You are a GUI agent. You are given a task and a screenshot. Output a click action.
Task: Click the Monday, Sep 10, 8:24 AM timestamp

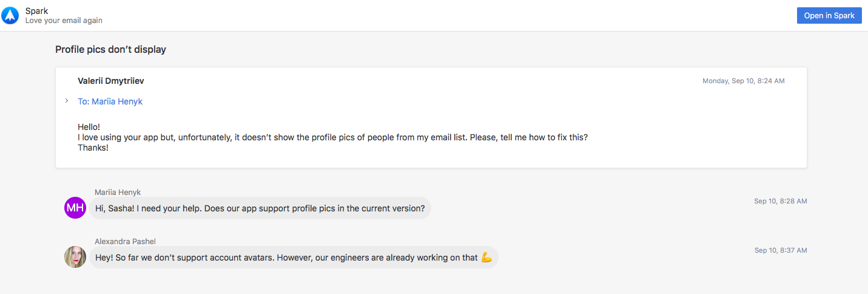tap(744, 81)
